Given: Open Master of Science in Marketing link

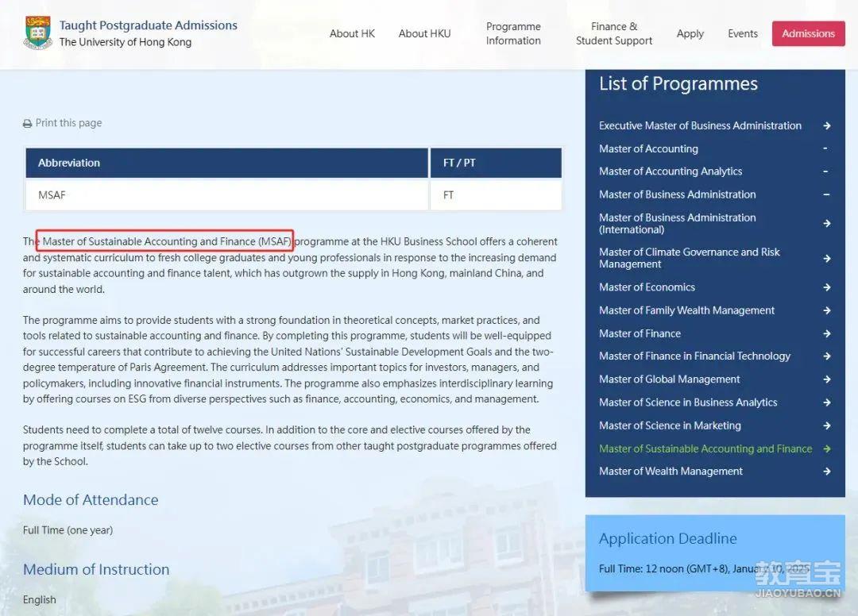Looking at the screenshot, I should (x=670, y=425).
